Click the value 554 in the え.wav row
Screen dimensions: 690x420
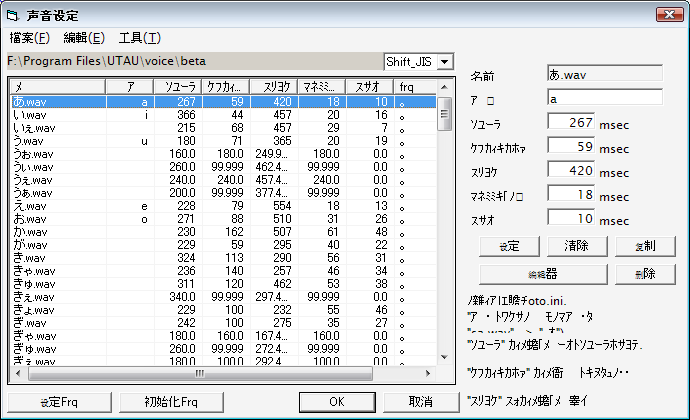pyautogui.click(x=282, y=206)
